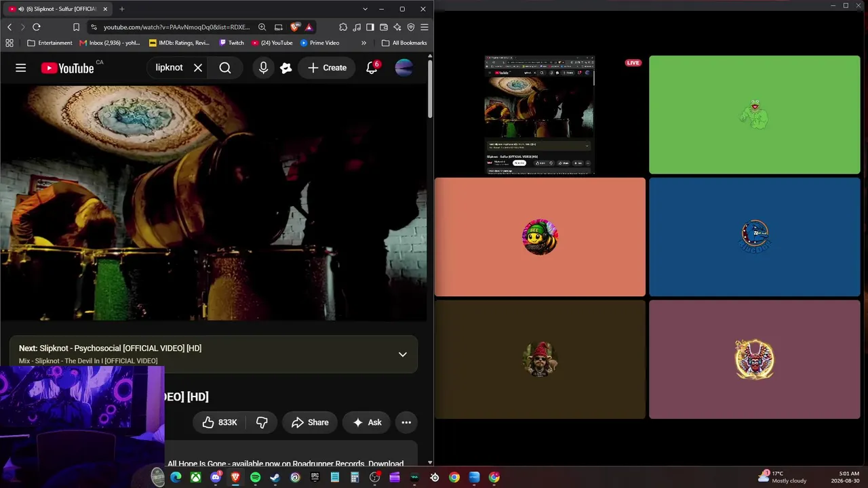Open the Ask AI button
The height and width of the screenshot is (488, 868).
[367, 422]
